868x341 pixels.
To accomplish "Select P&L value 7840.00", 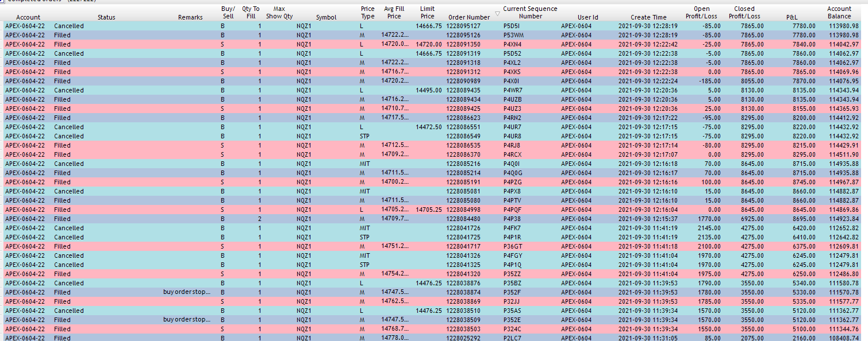I will 805,44.
